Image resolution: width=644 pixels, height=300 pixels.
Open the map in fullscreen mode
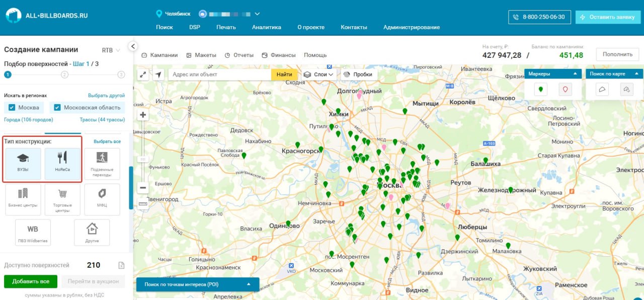143,74
